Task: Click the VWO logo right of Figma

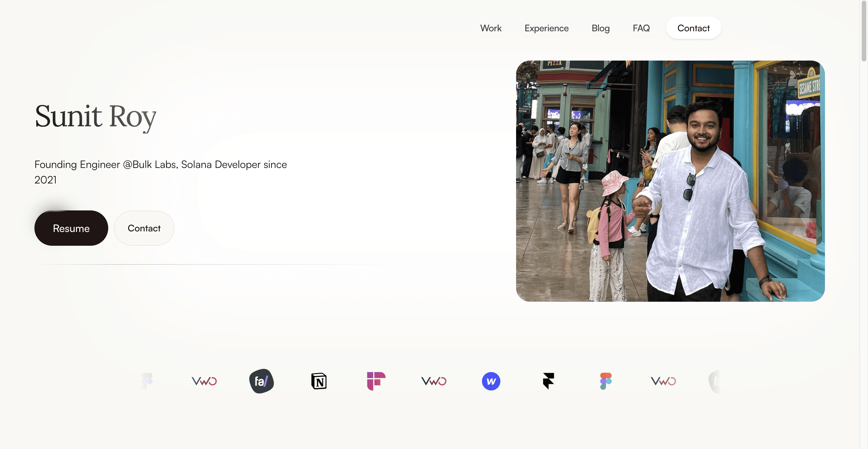Action: tap(663, 381)
